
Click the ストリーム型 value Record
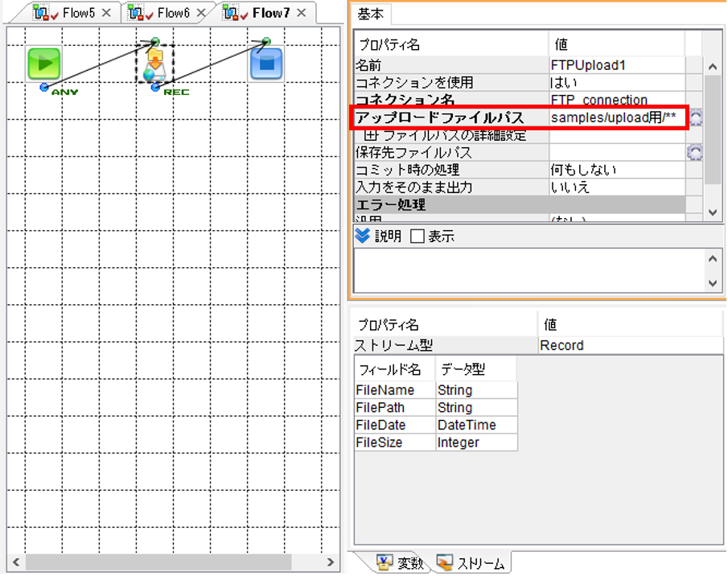coord(630,345)
